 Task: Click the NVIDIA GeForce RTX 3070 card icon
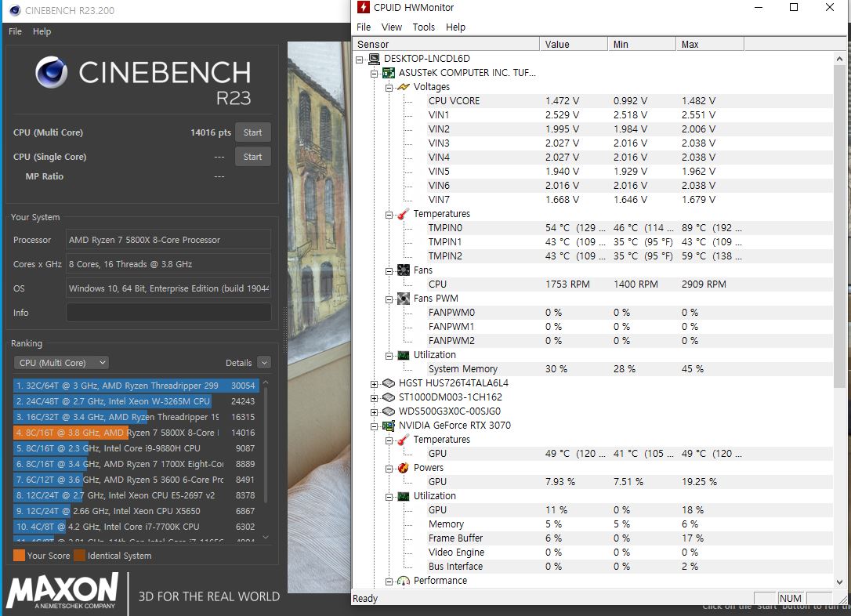coord(389,426)
